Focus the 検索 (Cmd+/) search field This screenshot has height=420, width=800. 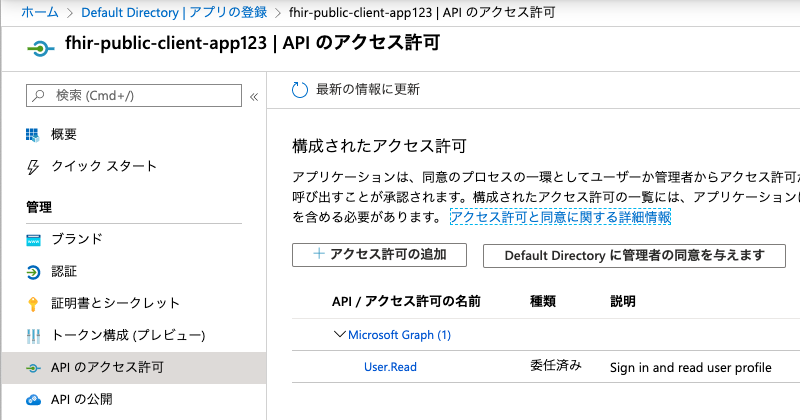pyautogui.click(x=134, y=95)
